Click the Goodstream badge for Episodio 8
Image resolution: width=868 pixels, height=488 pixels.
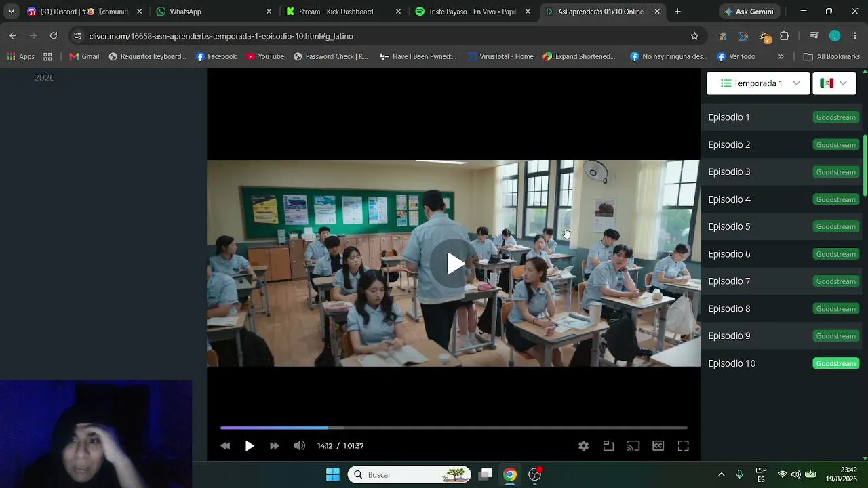[x=835, y=309]
